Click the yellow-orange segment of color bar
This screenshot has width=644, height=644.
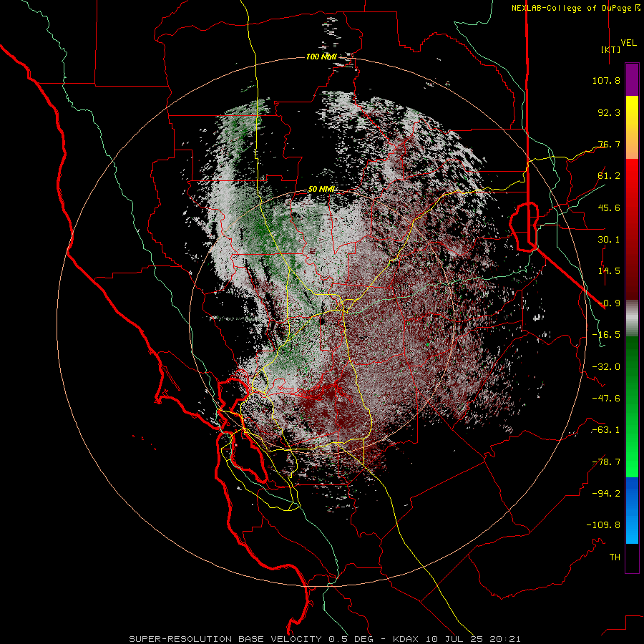pos(632,127)
